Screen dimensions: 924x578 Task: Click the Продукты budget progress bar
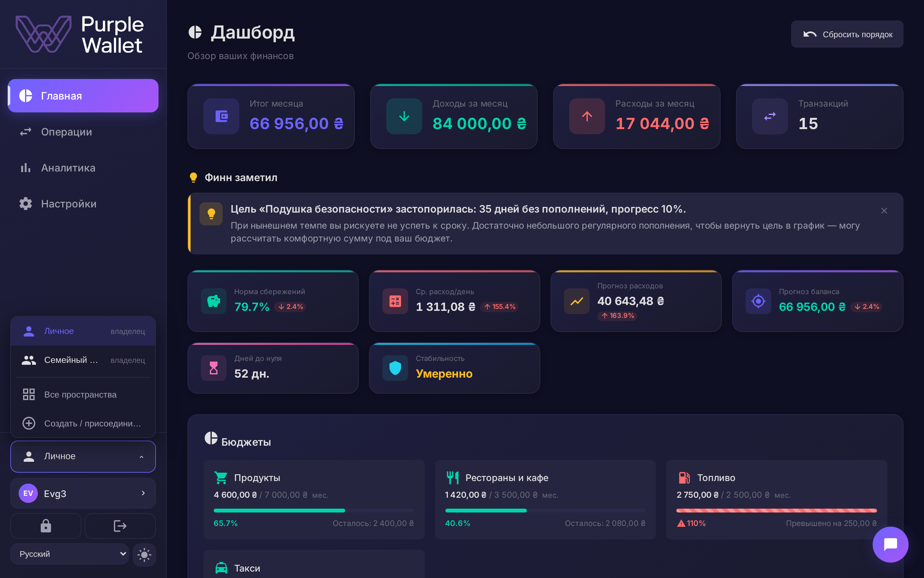[314, 511]
